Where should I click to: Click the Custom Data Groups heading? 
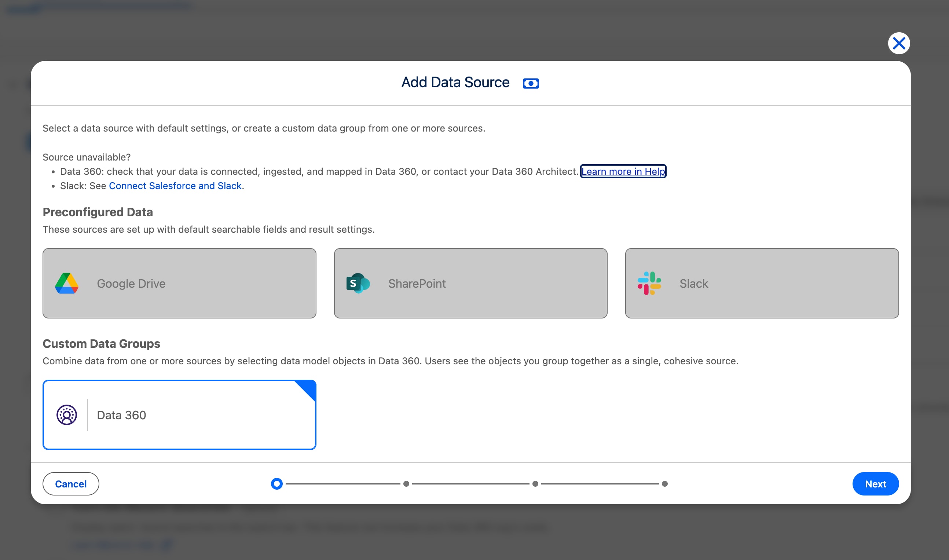tap(102, 343)
